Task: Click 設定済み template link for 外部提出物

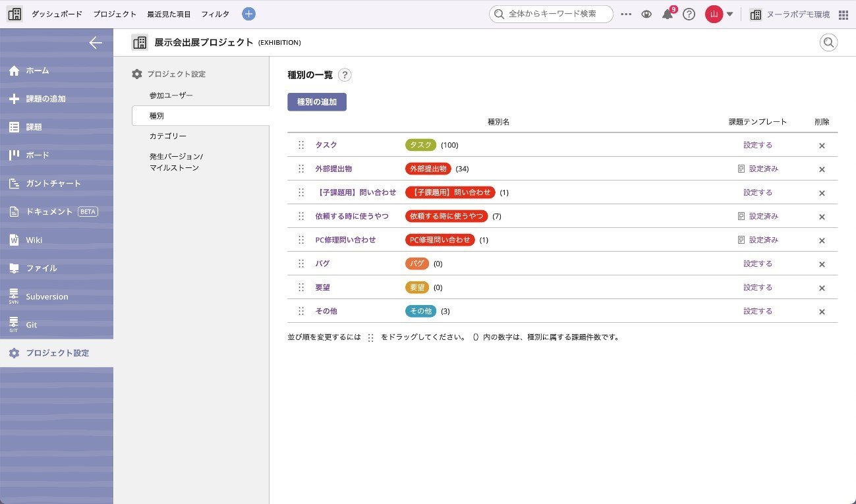Action: tap(758, 169)
